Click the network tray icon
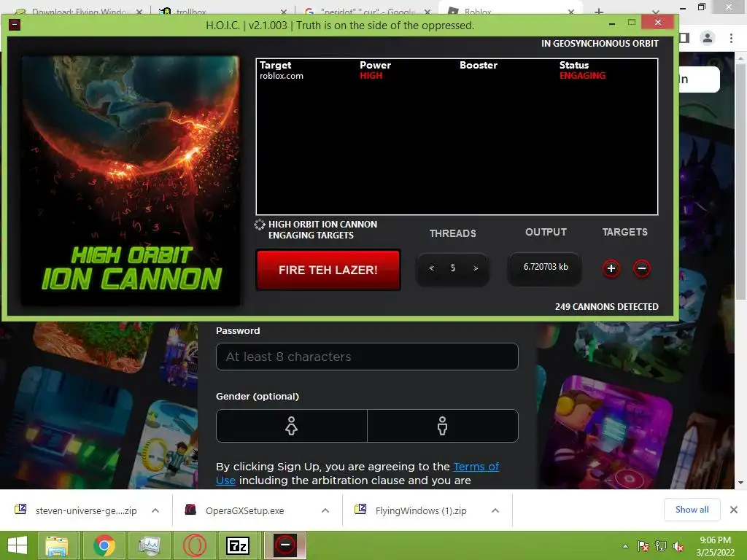Viewport: 747px width, 560px height. [661, 546]
